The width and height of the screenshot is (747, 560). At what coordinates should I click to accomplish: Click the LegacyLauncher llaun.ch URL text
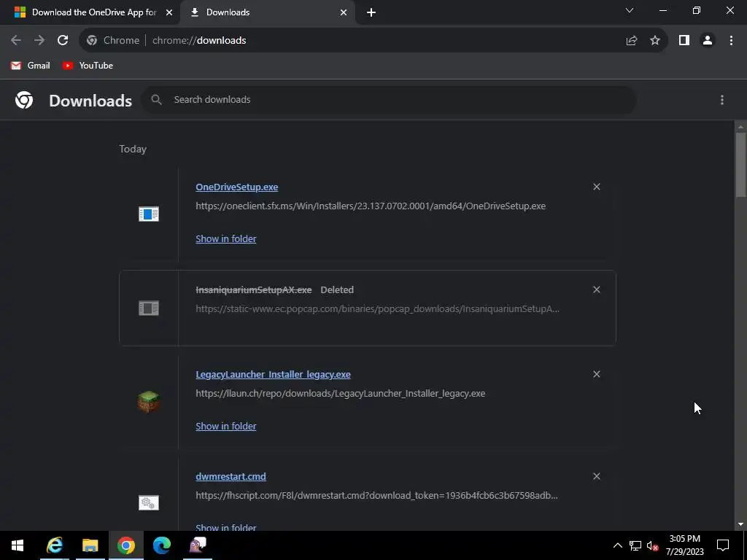[341, 393]
